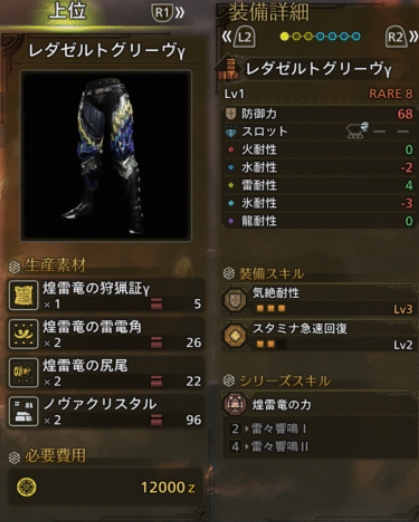Viewport: 419px width, 522px height.
Task: Click the greaves armor preview image
Action: click(x=106, y=155)
